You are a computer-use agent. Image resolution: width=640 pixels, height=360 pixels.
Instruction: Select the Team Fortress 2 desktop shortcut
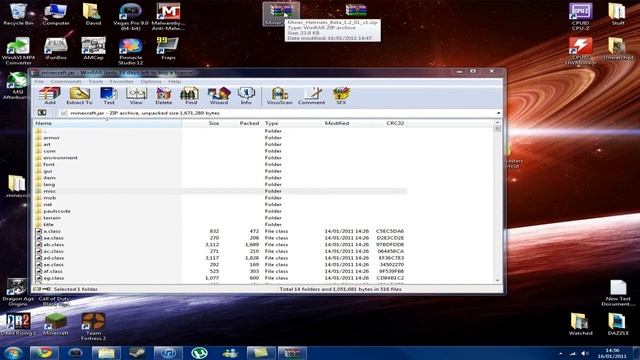pyautogui.click(x=93, y=327)
